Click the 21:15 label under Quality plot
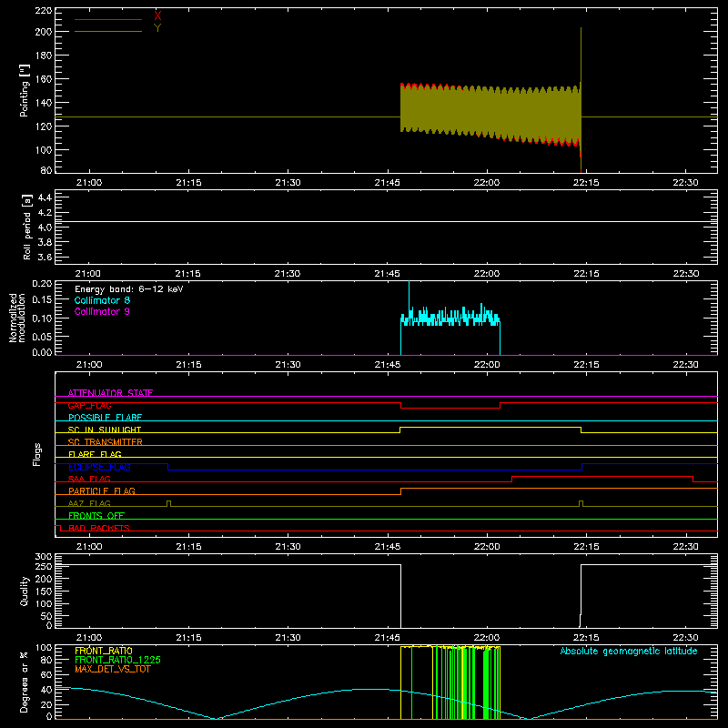728x728 pixels. pos(188,638)
